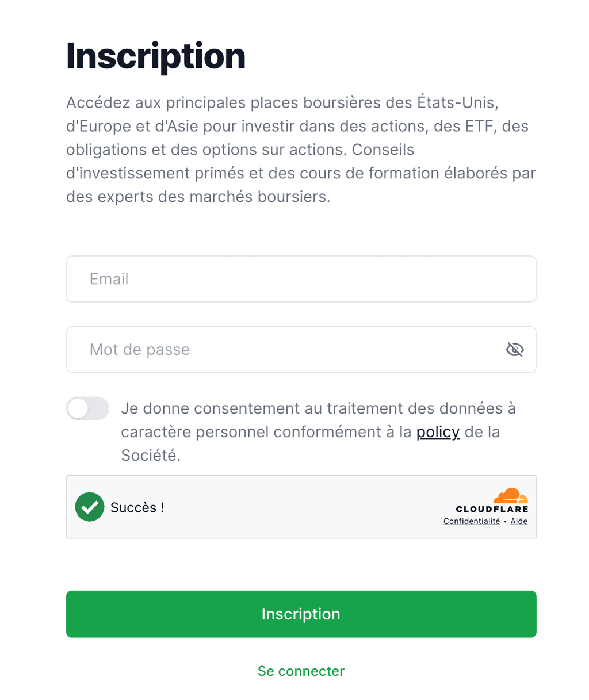Click the Succès message in Cloudflare widget

pyautogui.click(x=137, y=507)
